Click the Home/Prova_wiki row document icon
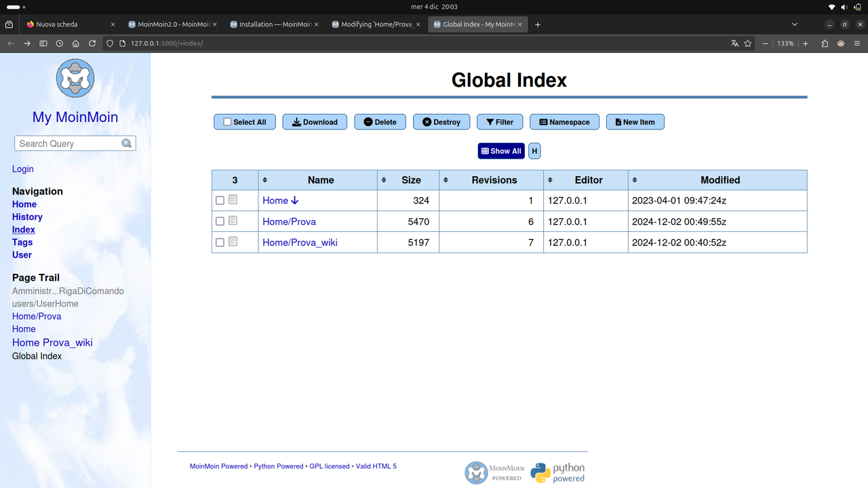The image size is (868, 488). [x=233, y=242]
